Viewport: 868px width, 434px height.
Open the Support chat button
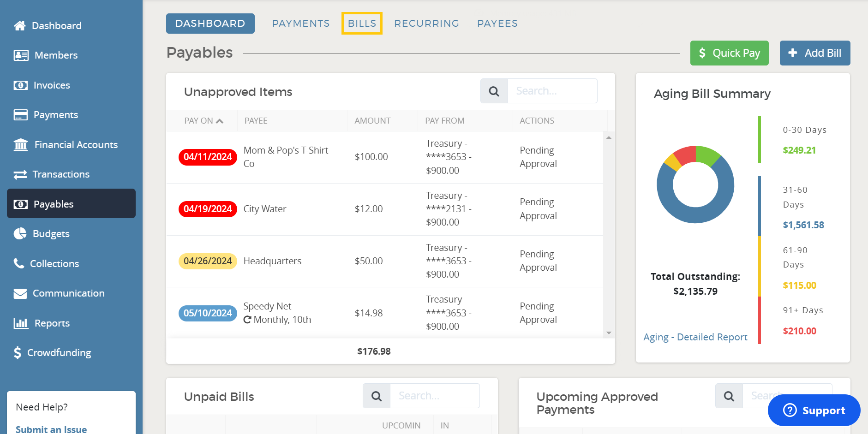814,410
